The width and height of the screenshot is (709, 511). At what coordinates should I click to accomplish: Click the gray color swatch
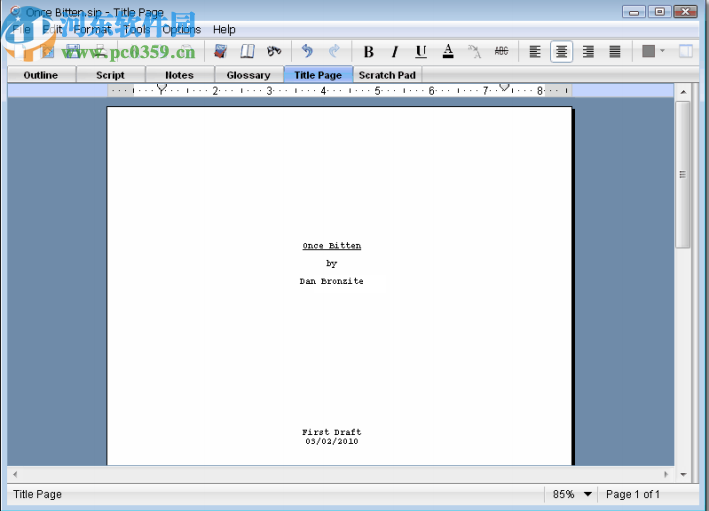[648, 51]
